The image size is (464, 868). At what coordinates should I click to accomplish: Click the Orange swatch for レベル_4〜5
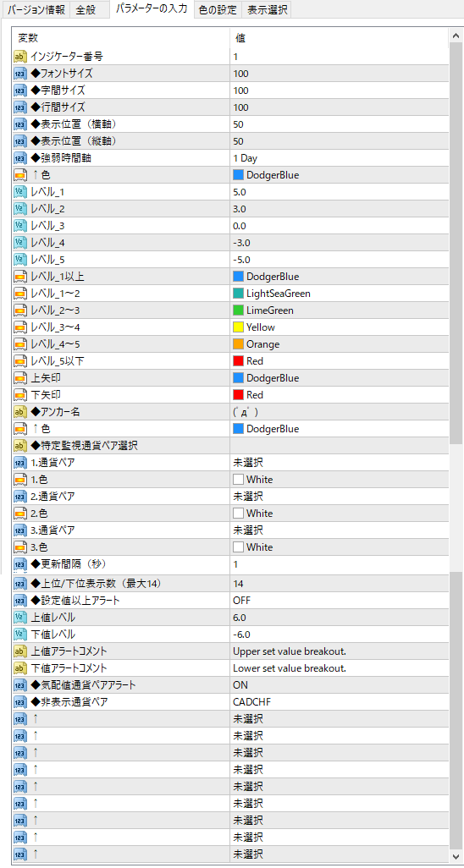coord(239,344)
